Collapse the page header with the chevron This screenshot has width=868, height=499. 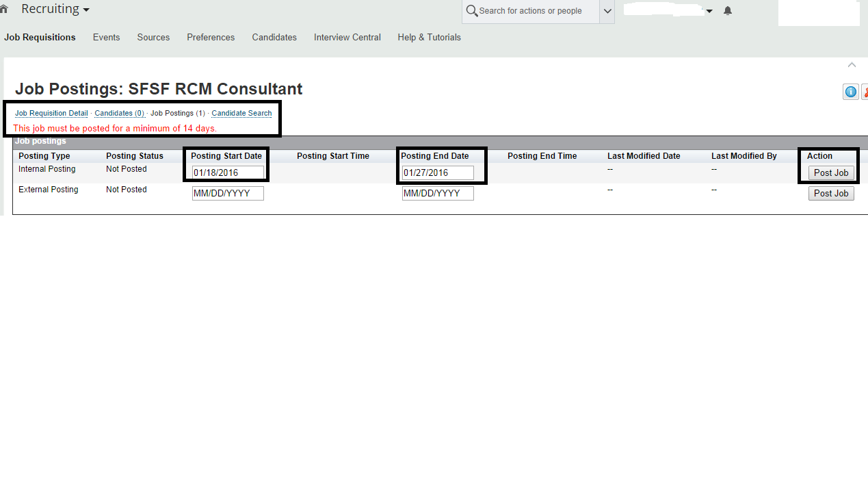(x=852, y=64)
